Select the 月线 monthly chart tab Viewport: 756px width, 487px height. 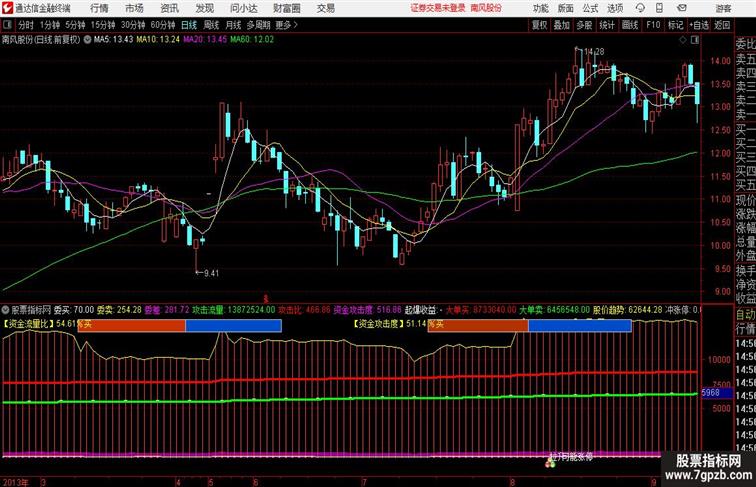pyautogui.click(x=233, y=25)
